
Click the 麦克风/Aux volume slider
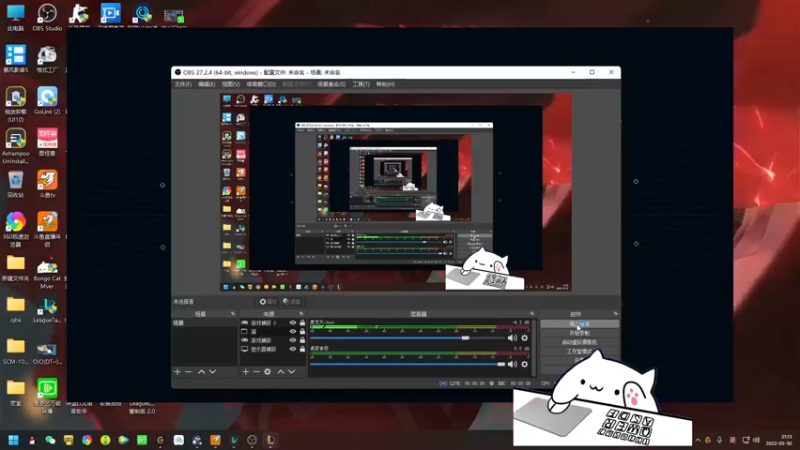point(407,338)
